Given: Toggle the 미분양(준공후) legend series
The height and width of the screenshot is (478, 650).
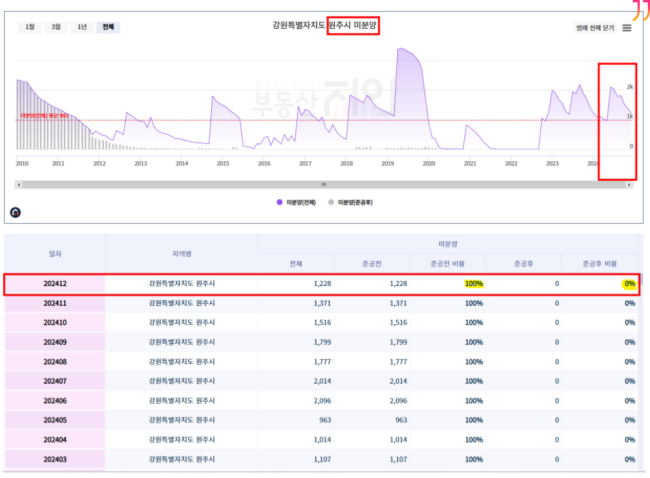Looking at the screenshot, I should click(350, 202).
